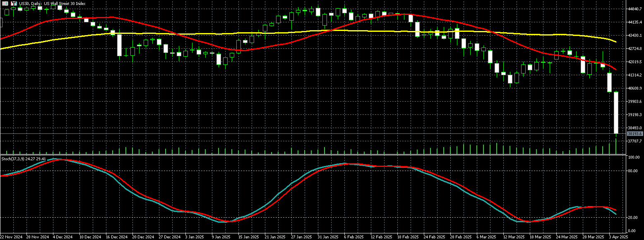
Task: Click the 41314.2 price scale label
Action: (634, 75)
